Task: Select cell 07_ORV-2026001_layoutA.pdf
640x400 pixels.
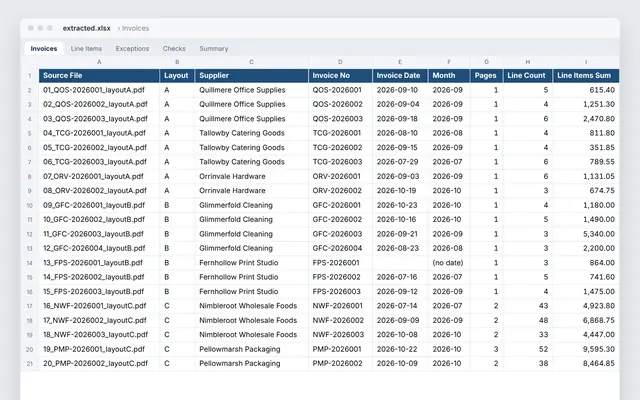Action: pyautogui.click(x=99, y=176)
